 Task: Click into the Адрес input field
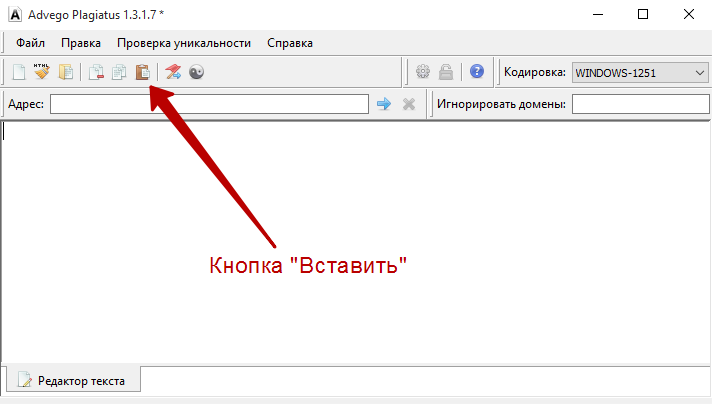209,104
